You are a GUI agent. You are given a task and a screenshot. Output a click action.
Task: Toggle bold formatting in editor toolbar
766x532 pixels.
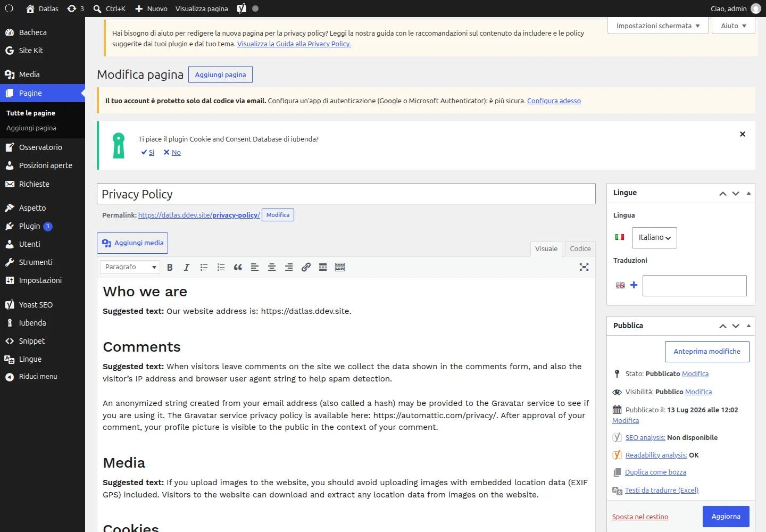[x=170, y=267]
